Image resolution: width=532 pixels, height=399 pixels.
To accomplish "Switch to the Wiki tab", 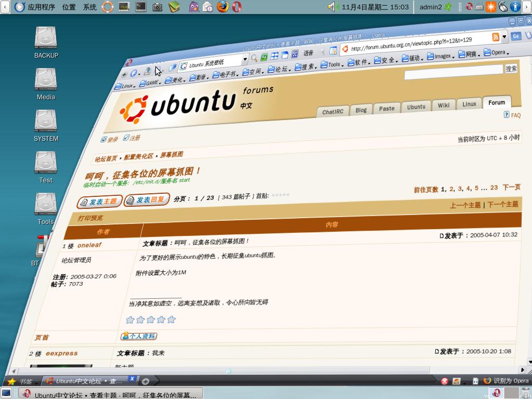I will tap(444, 105).
